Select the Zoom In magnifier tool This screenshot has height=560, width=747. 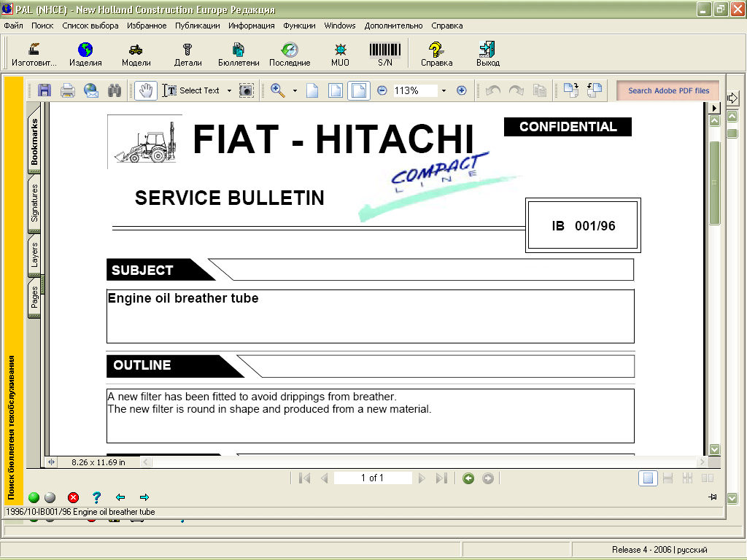click(x=278, y=90)
